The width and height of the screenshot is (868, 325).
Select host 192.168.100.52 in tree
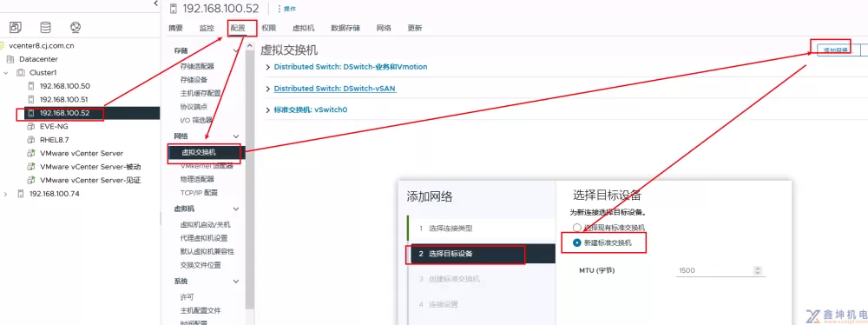click(x=64, y=113)
